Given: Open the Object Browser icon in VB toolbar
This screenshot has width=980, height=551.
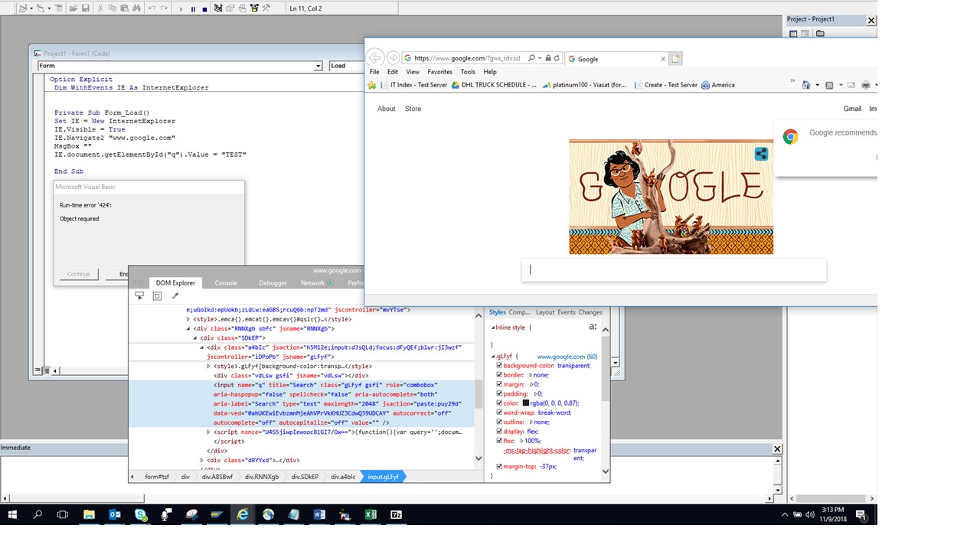Looking at the screenshot, I should point(253,8).
